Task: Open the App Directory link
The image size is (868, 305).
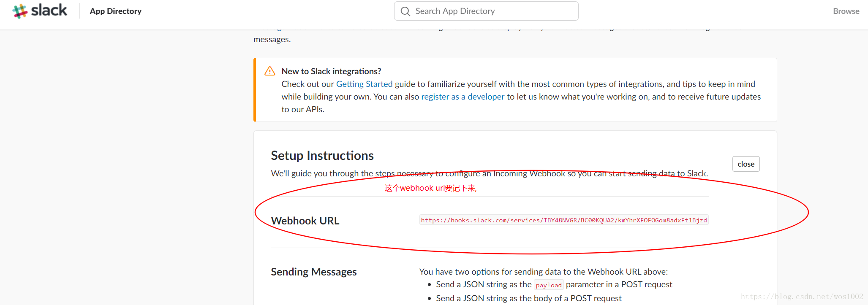Action: (115, 11)
